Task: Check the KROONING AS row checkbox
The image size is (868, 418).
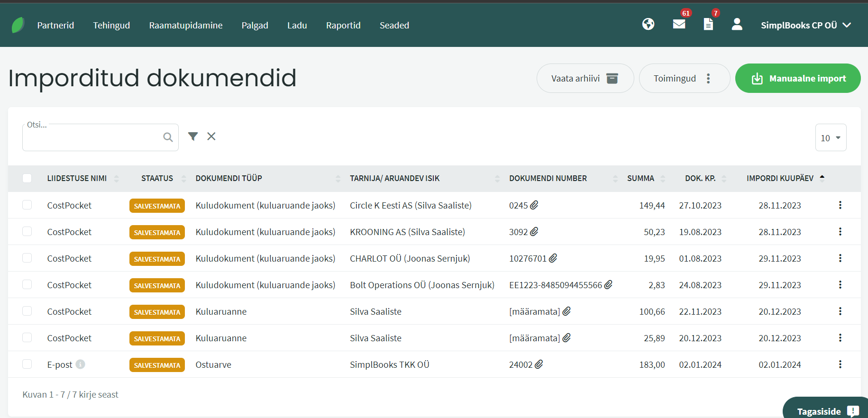Action: click(27, 231)
